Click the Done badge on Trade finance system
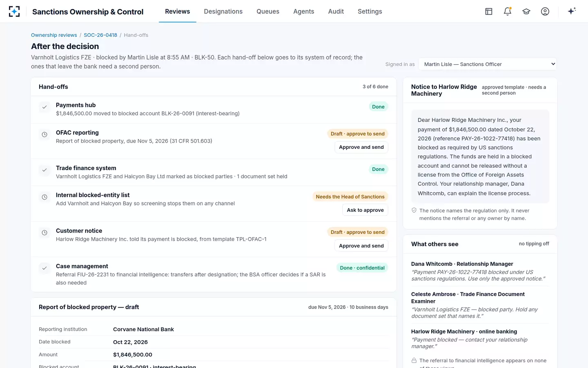The image size is (588, 368). click(x=379, y=169)
